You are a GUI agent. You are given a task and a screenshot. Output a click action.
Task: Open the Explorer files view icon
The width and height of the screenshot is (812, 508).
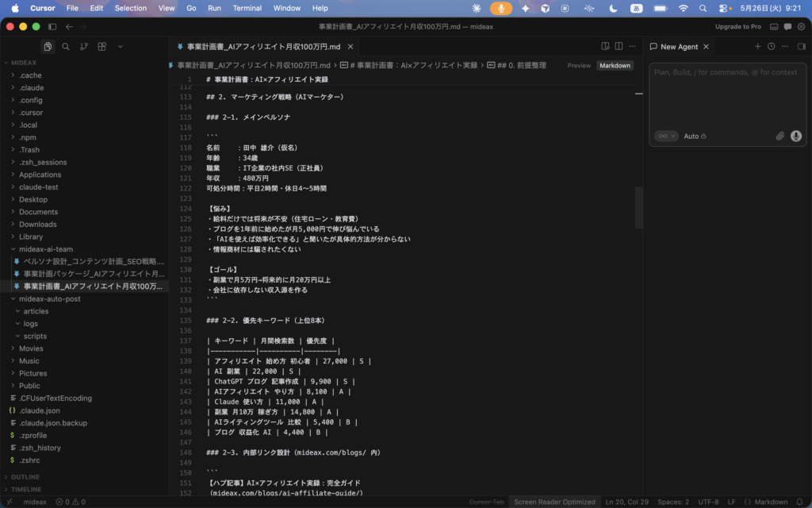coord(48,47)
